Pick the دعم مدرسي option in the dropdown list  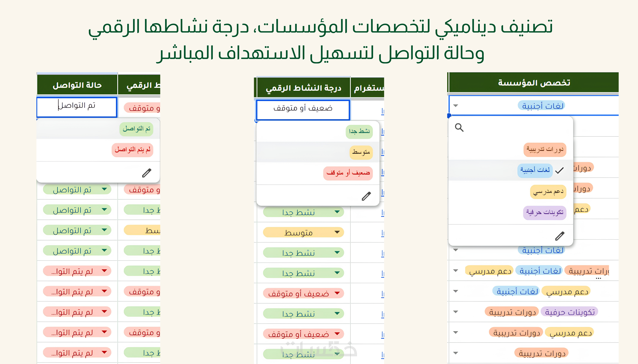click(x=548, y=192)
